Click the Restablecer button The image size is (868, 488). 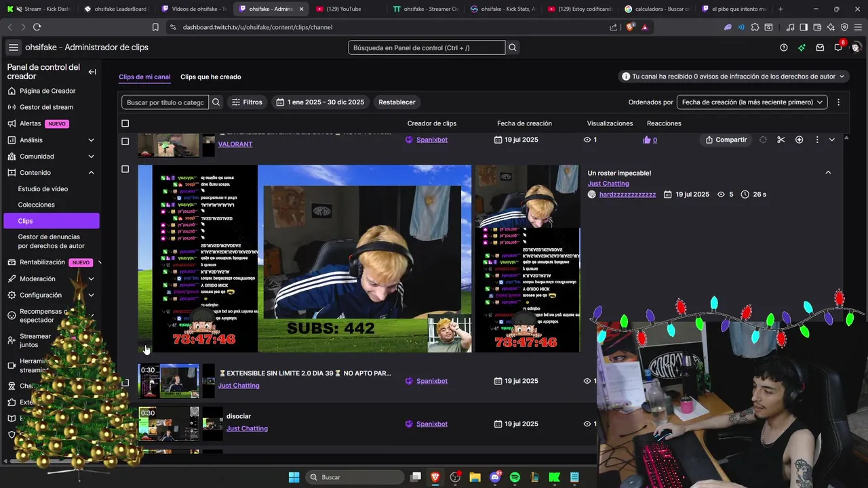[397, 102]
